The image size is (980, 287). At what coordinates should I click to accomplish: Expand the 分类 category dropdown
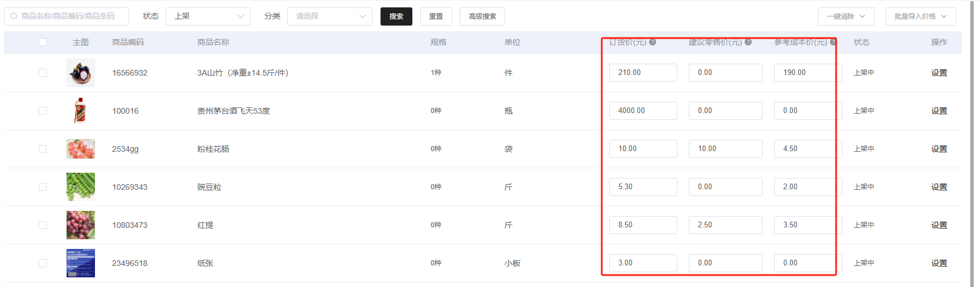(x=330, y=16)
